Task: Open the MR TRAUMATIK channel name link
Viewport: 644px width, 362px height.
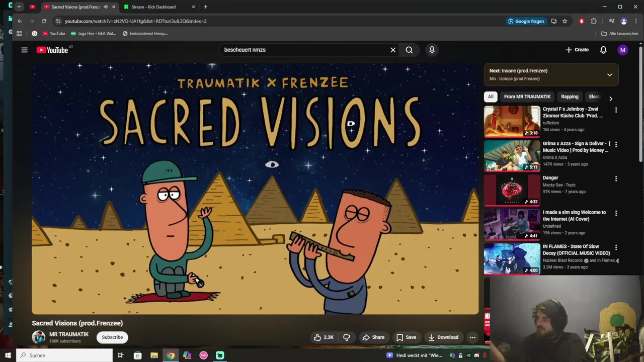Action: (x=69, y=334)
